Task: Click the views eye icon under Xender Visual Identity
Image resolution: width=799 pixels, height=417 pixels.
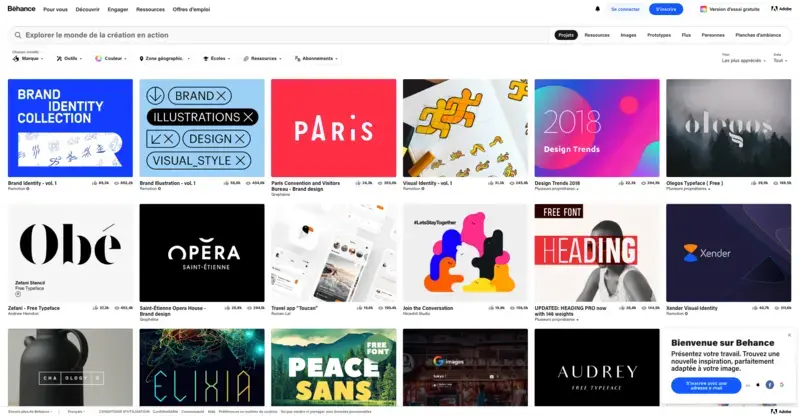Action: [776, 308]
